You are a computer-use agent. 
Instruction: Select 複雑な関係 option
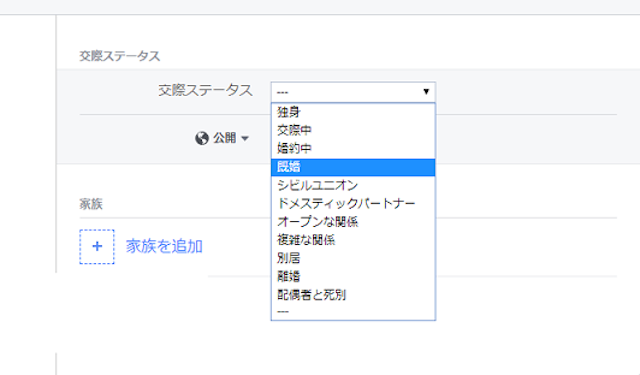pos(353,240)
